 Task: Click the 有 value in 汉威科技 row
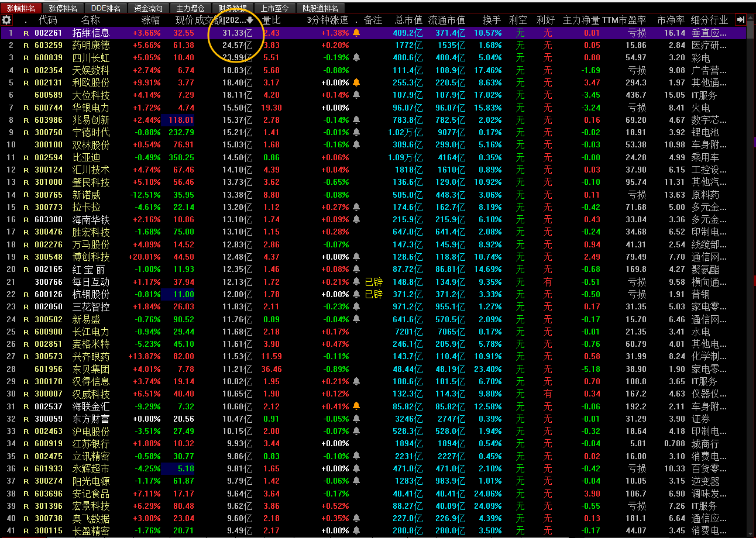point(547,394)
